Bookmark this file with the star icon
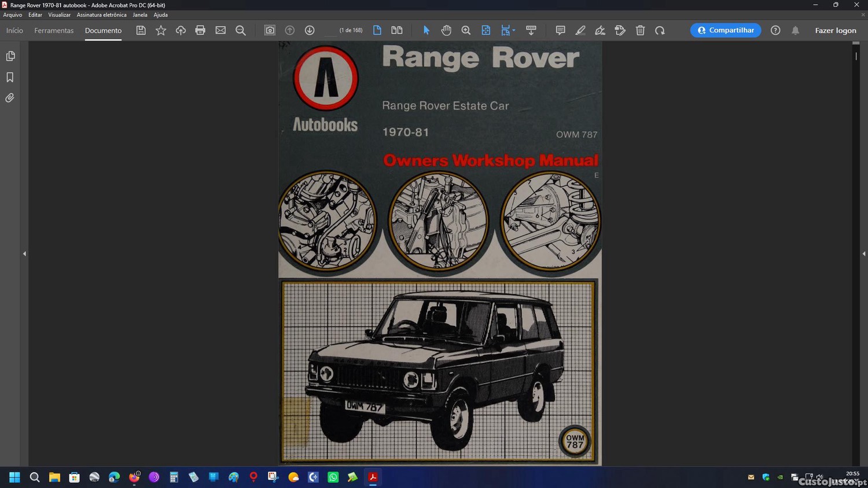868x488 pixels. pos(161,30)
